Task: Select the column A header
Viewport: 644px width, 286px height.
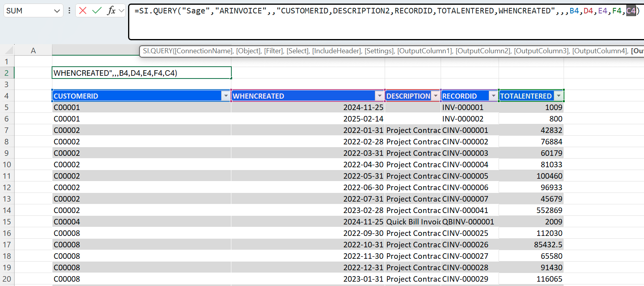Action: pyautogui.click(x=33, y=50)
